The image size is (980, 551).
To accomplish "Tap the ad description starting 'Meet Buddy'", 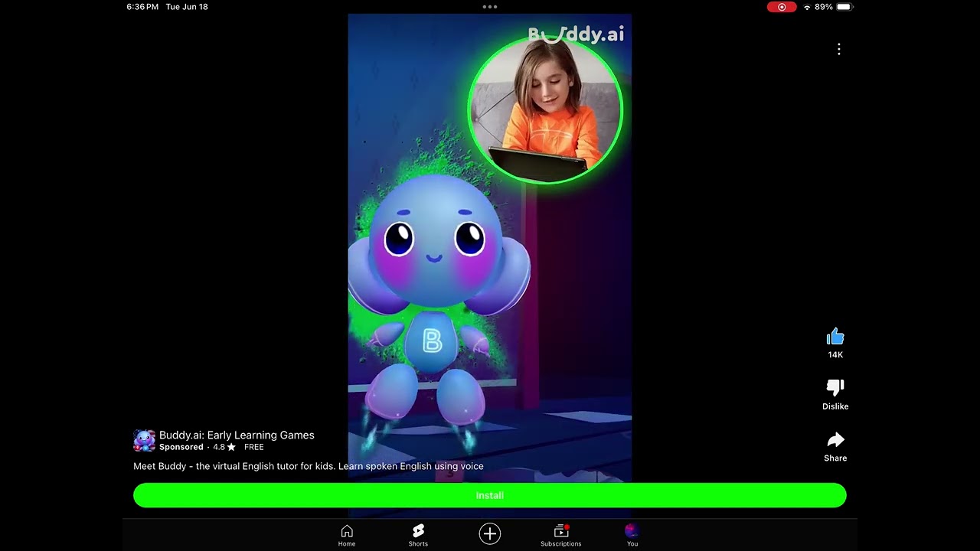I will (309, 466).
